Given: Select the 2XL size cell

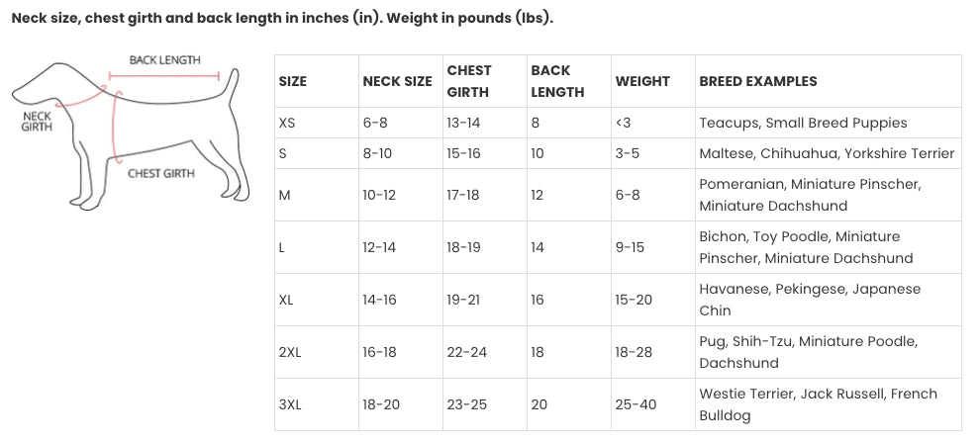Looking at the screenshot, I should 290,352.
